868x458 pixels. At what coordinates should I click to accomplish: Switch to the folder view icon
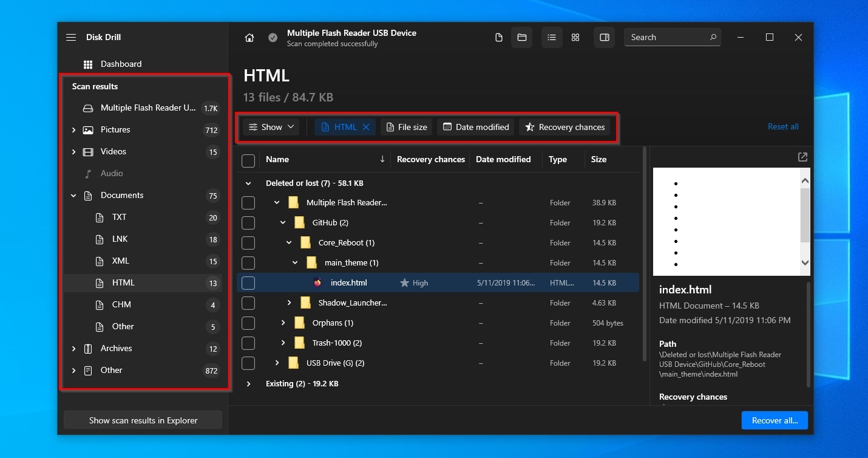click(x=522, y=38)
